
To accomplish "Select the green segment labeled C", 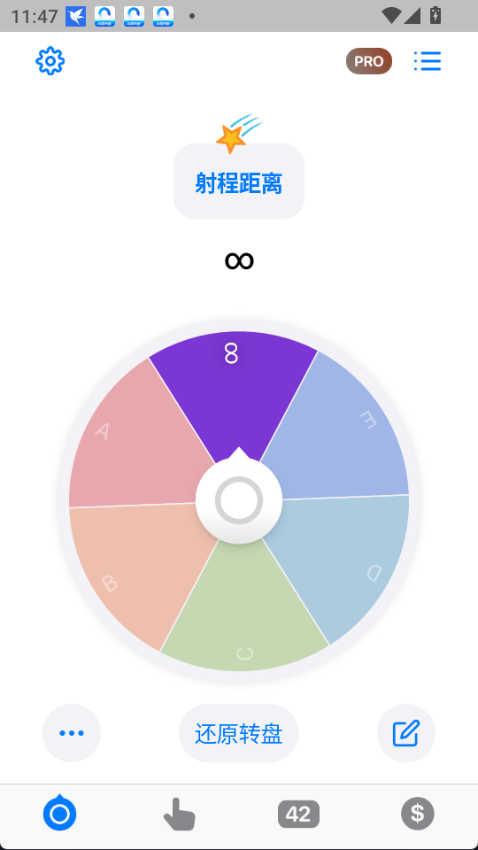I will [x=244, y=613].
